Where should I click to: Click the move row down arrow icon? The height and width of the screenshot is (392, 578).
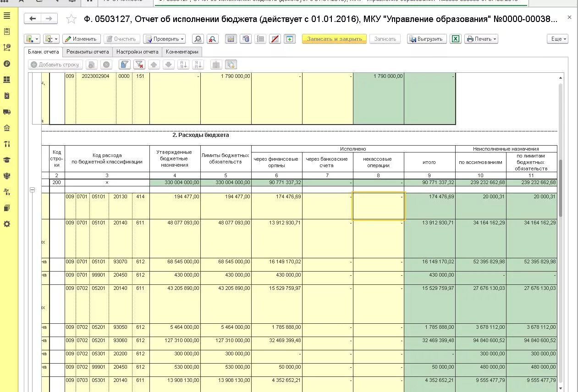[169, 65]
